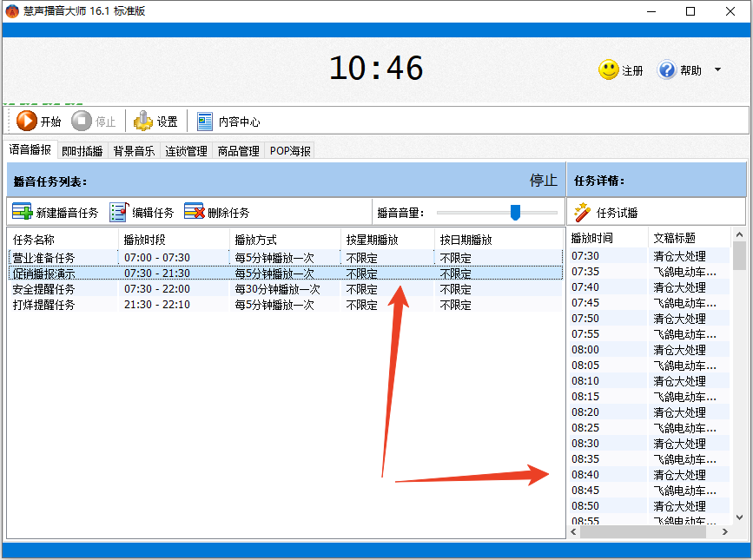Image resolution: width=753 pixels, height=560 pixels.
Task: Click the 开始 play icon
Action: point(27,121)
